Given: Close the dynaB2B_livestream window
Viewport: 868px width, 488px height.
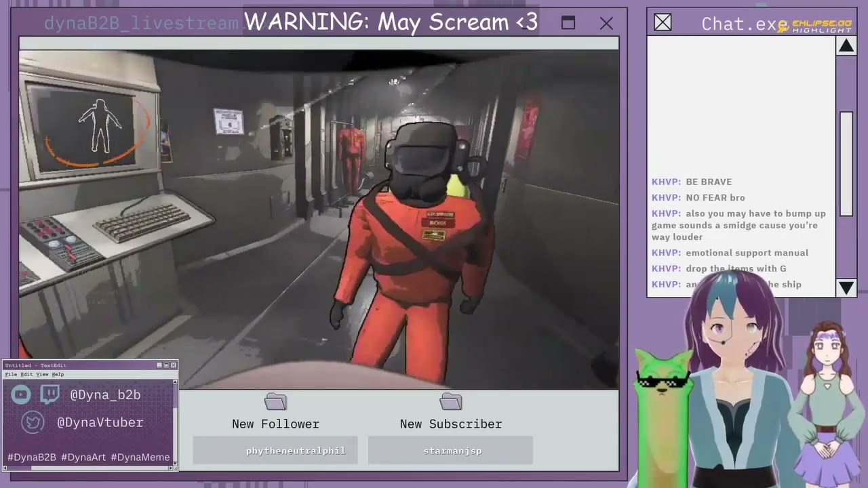Looking at the screenshot, I should (606, 24).
